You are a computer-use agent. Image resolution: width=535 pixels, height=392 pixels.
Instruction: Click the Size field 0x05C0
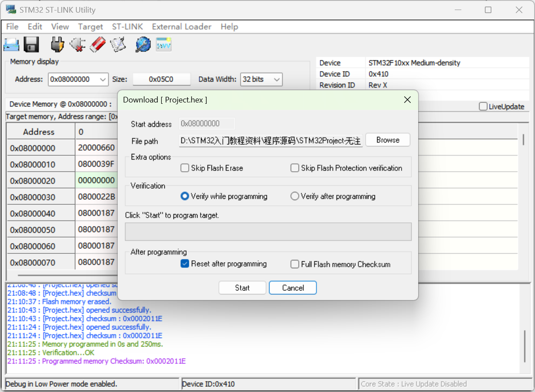coord(161,79)
